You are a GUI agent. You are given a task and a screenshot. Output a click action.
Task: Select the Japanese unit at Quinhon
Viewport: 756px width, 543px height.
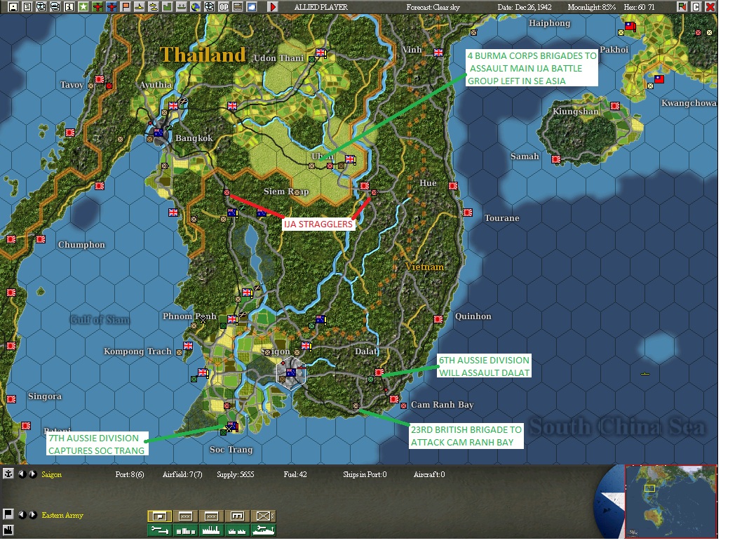438,319
